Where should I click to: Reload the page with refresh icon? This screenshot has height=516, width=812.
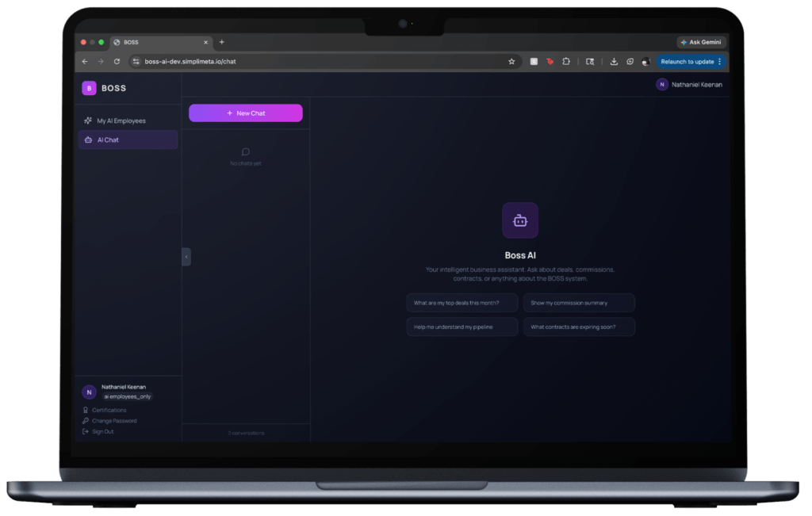point(117,61)
